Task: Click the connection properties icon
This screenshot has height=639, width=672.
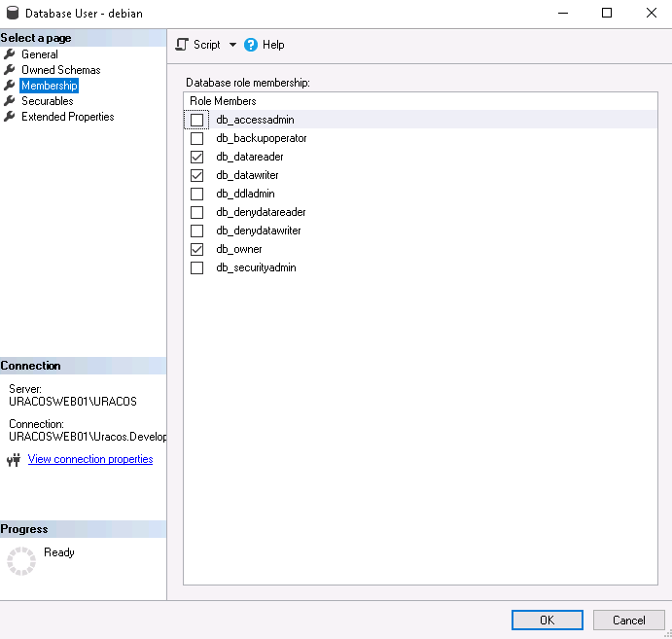Action: (x=14, y=460)
